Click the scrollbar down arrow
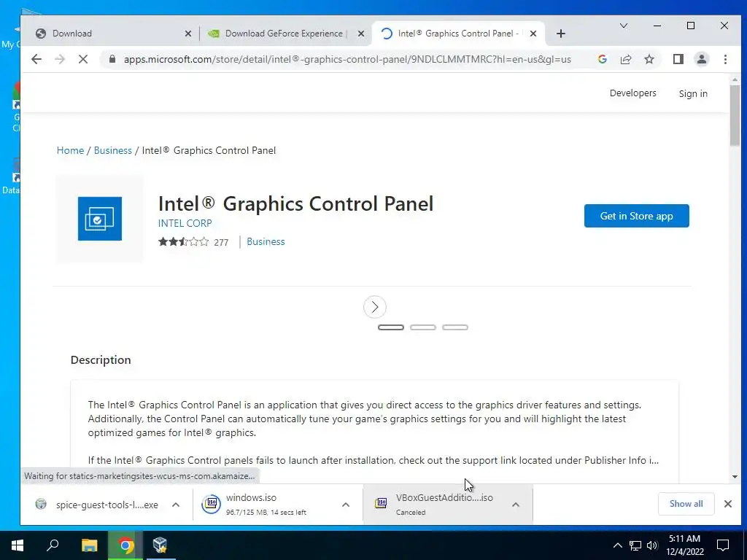 point(735,477)
